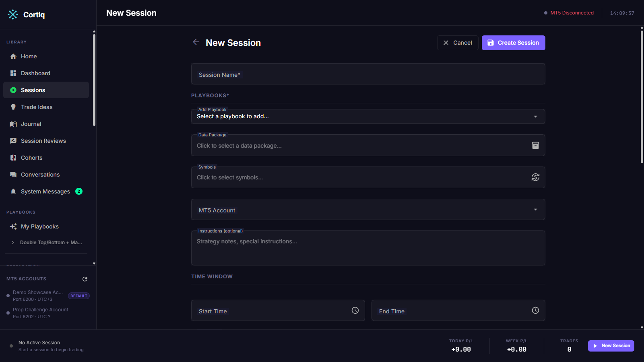The width and height of the screenshot is (644, 362).
Task: Click the main page scroll down arrow
Action: (642, 327)
